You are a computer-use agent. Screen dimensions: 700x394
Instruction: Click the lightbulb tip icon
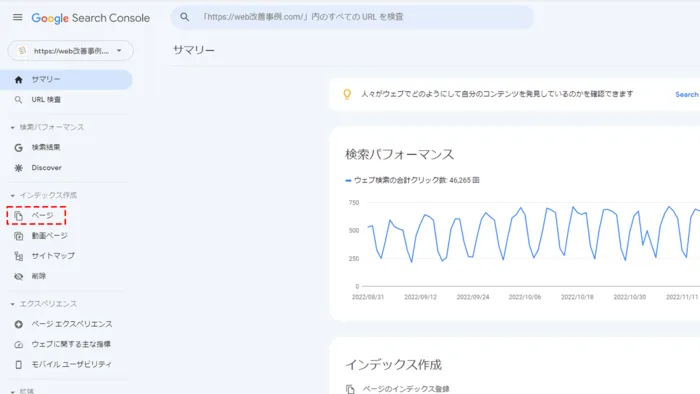(347, 94)
